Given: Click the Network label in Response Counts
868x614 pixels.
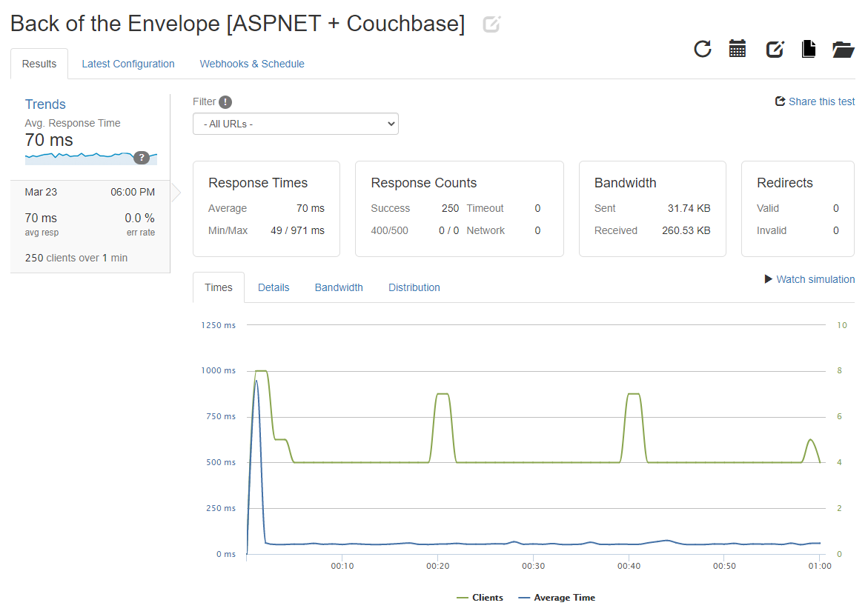Looking at the screenshot, I should 486,230.
